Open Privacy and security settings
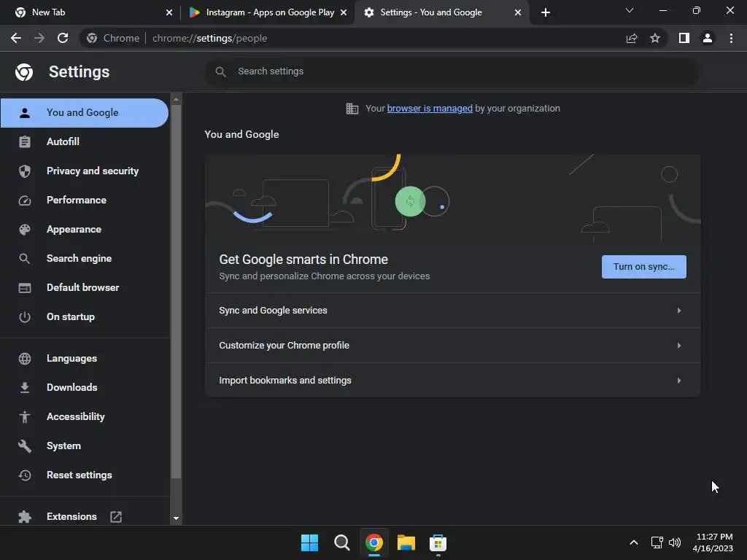 click(x=85, y=171)
